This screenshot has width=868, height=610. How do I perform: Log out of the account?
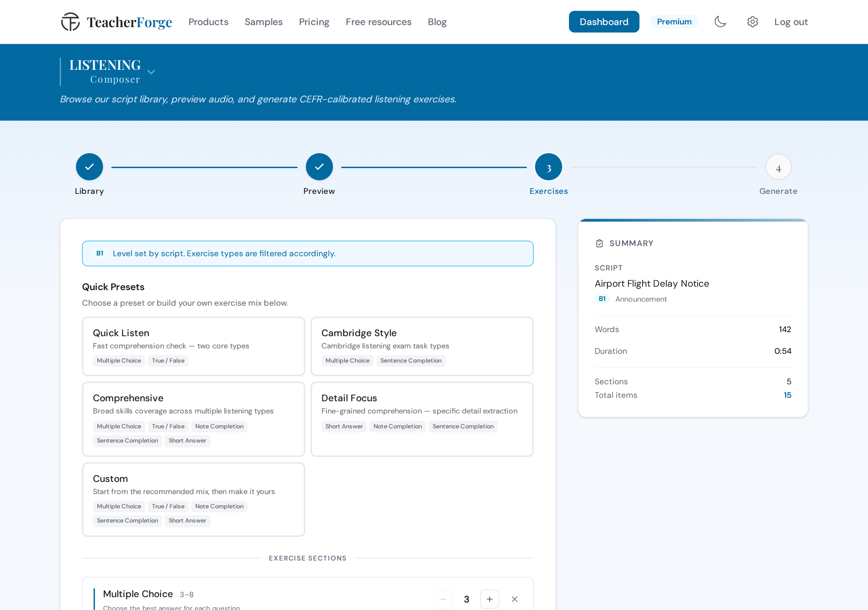click(x=791, y=22)
